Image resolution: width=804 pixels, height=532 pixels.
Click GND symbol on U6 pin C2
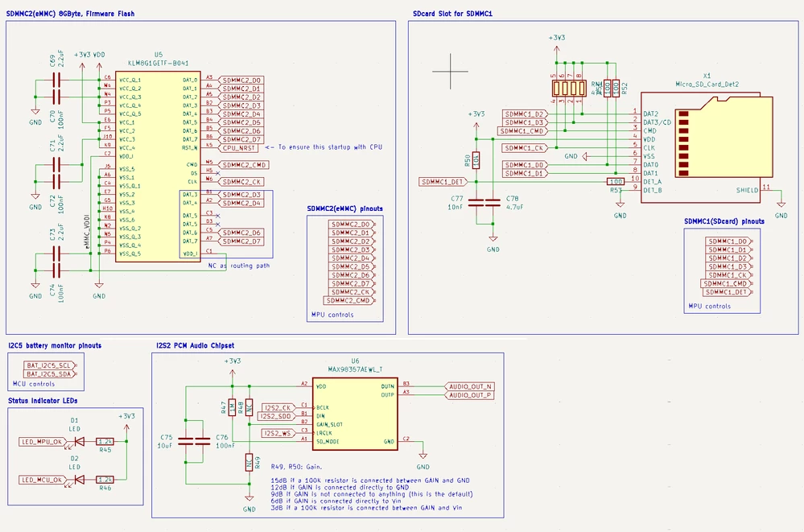[x=423, y=460]
